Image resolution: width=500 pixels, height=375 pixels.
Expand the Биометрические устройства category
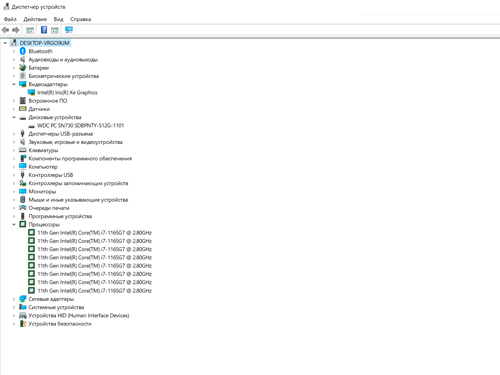(x=14, y=76)
